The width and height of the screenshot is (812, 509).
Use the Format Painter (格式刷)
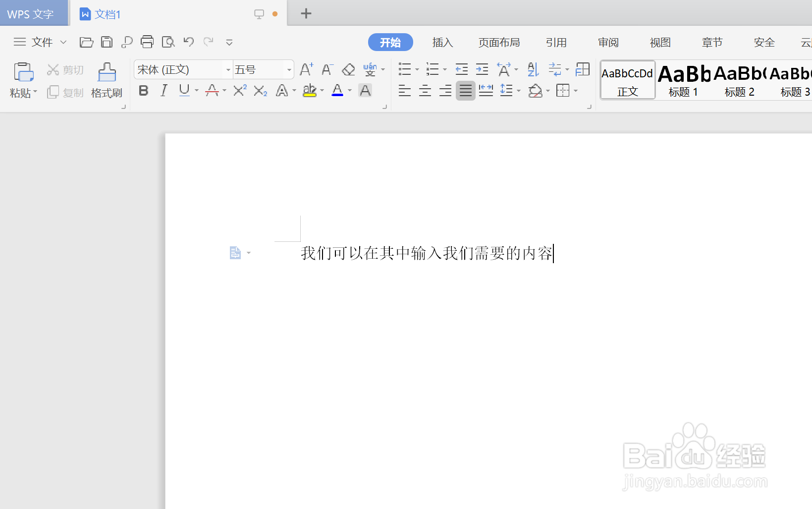coord(107,80)
